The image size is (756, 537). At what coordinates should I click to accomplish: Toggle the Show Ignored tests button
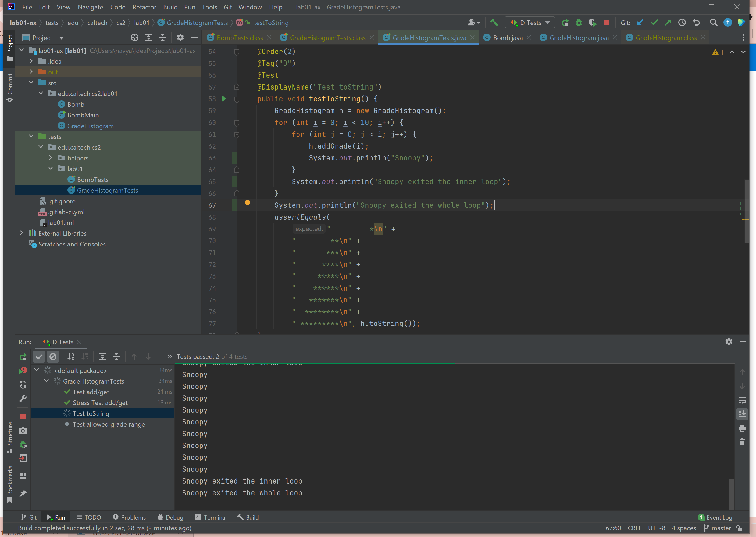click(53, 357)
